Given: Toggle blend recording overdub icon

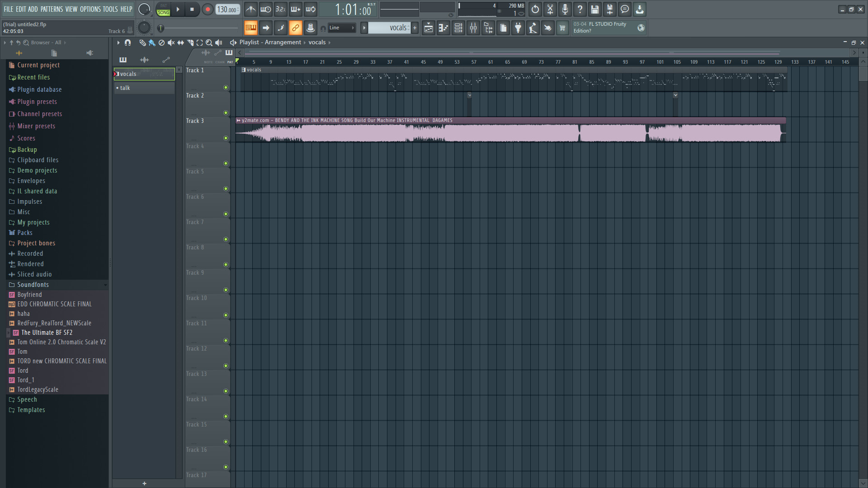Looking at the screenshot, I should [x=295, y=9].
